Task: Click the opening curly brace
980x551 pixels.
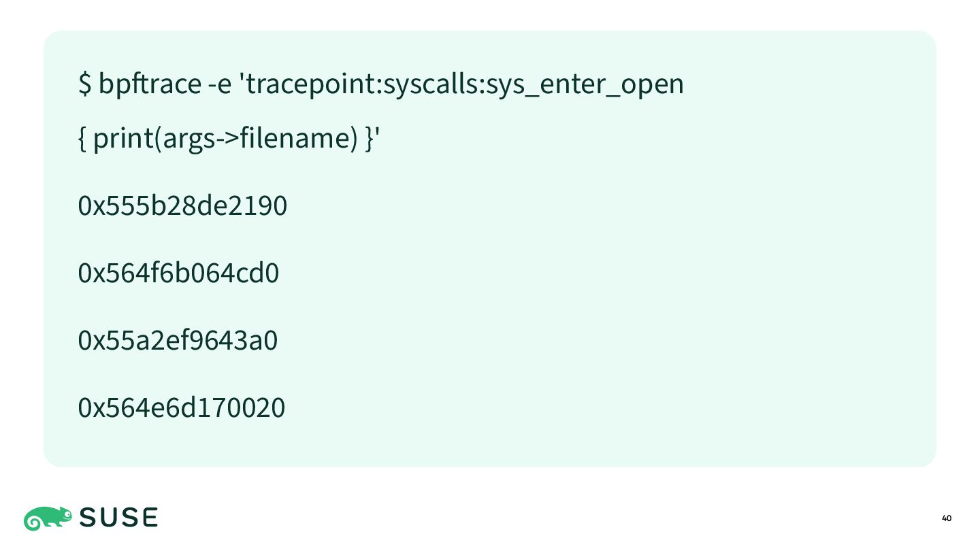Action: click(x=82, y=139)
